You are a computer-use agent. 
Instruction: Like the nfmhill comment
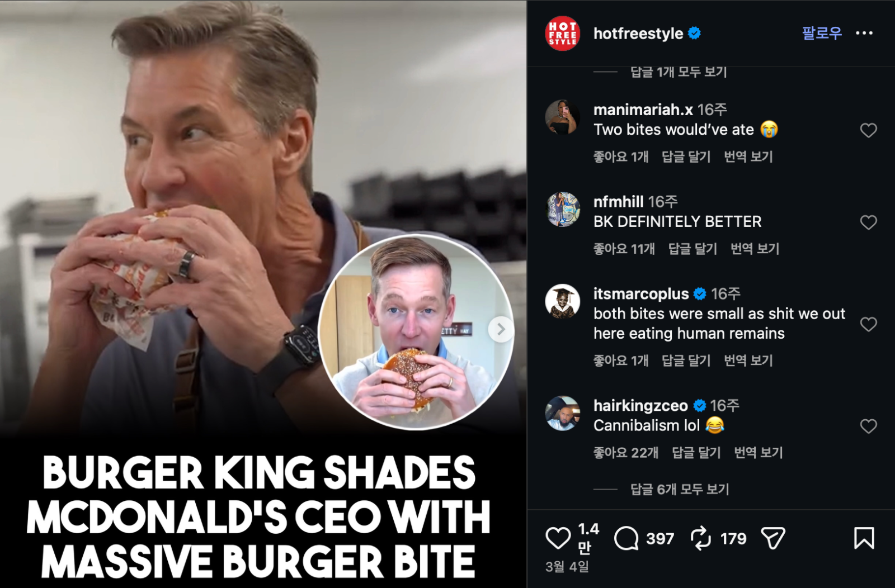[868, 222]
